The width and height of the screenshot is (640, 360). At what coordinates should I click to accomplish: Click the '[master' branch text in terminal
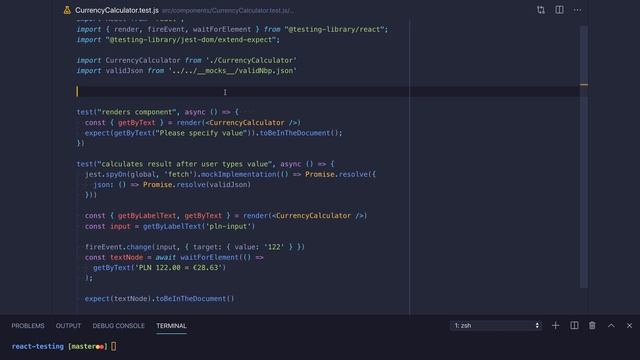tap(83, 346)
